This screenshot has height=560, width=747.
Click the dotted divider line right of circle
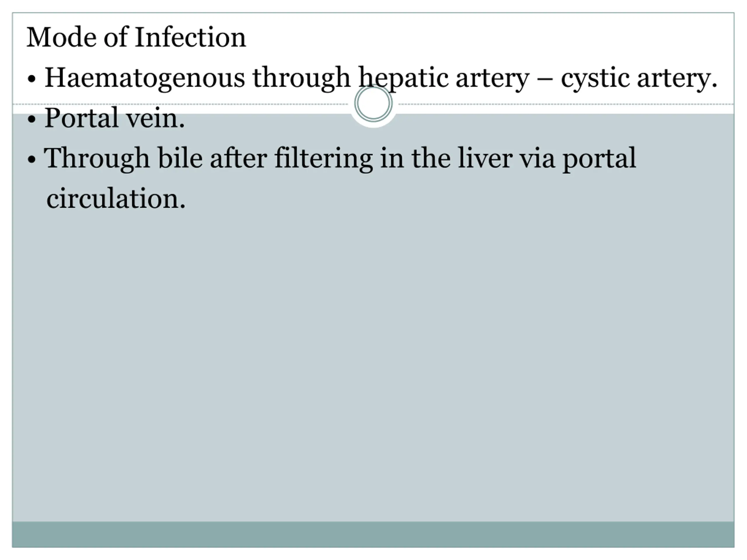[566, 104]
